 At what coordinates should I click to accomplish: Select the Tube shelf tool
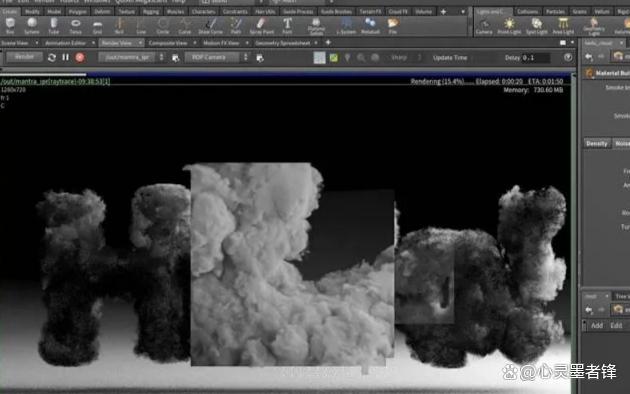tap(53, 25)
